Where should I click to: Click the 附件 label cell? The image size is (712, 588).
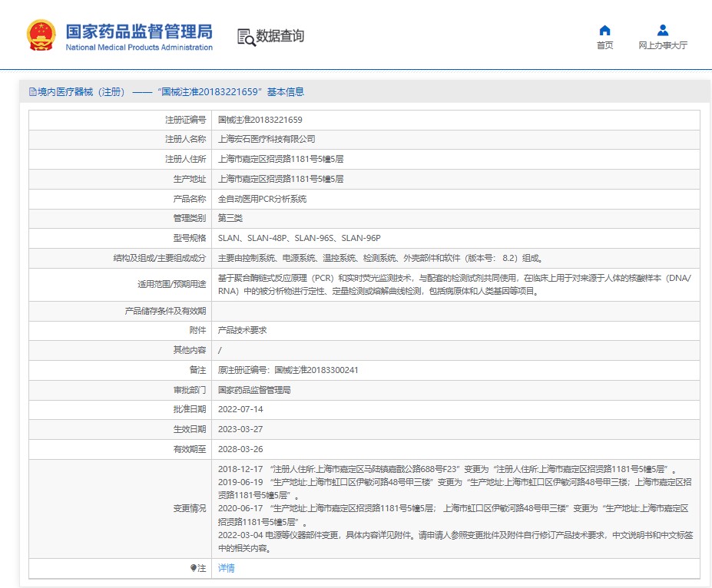click(x=121, y=330)
